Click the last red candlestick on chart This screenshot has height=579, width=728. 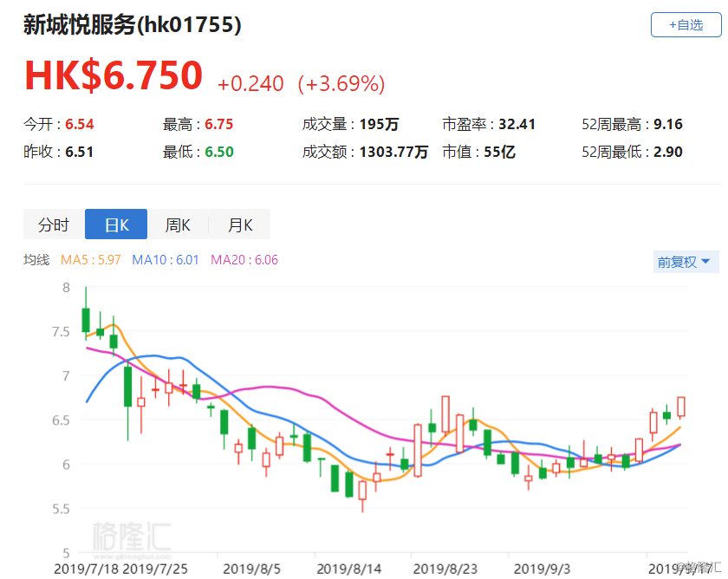tap(681, 407)
